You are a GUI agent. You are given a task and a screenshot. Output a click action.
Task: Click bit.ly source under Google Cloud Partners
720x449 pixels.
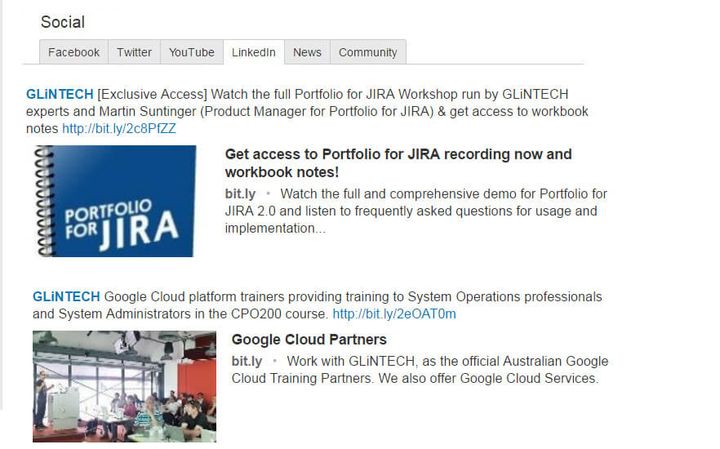click(247, 361)
